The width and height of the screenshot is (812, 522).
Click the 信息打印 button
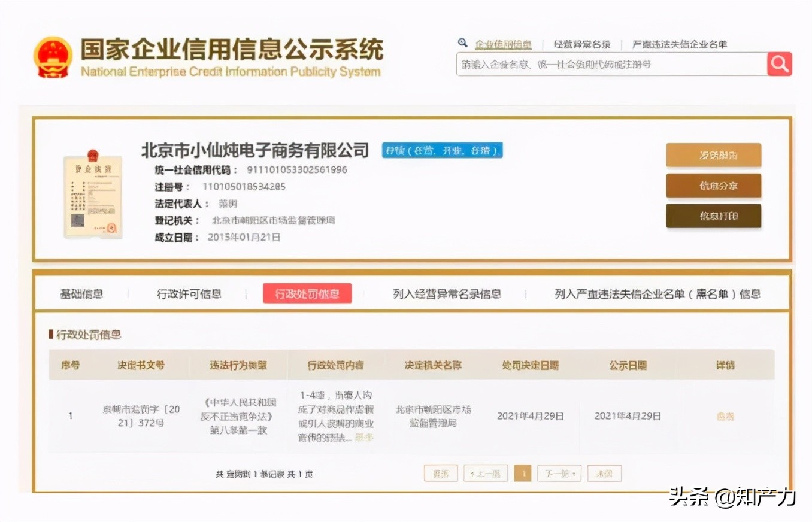pos(714,216)
